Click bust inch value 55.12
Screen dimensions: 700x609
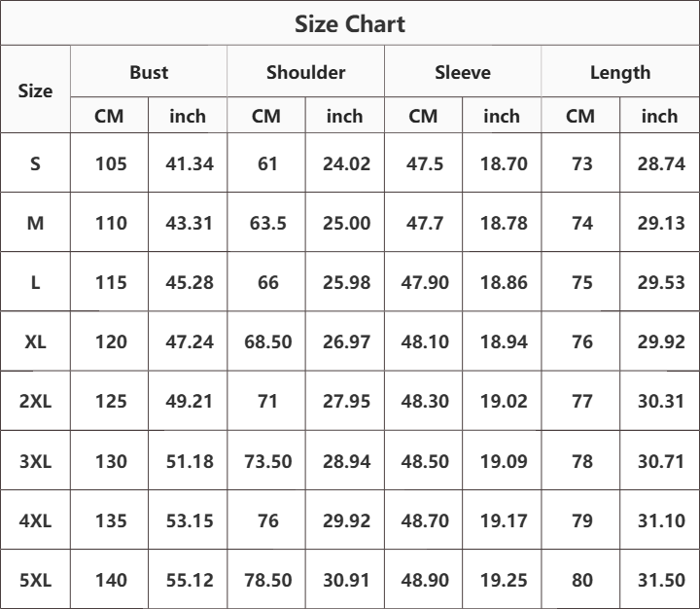click(190, 580)
